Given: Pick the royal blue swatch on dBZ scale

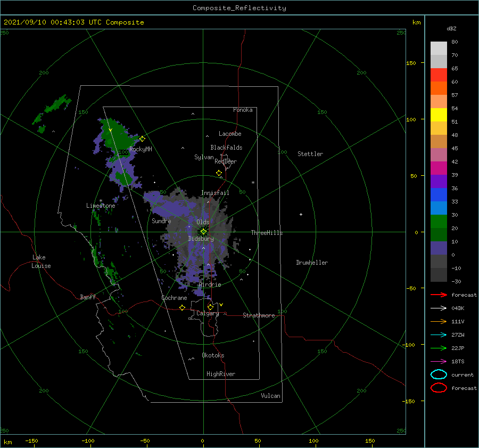Looking at the screenshot, I should [x=439, y=194].
